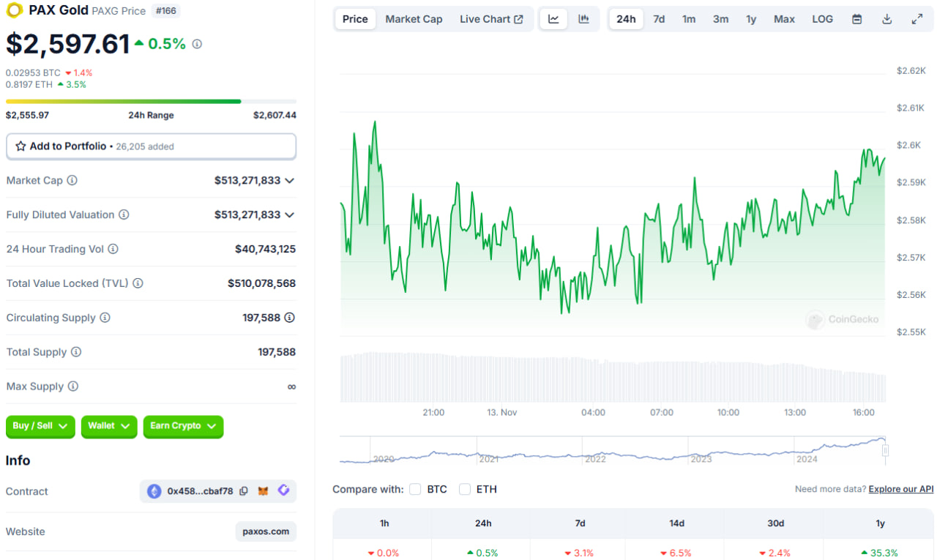Select 1y chart range
The image size is (937, 560).
[x=751, y=19]
